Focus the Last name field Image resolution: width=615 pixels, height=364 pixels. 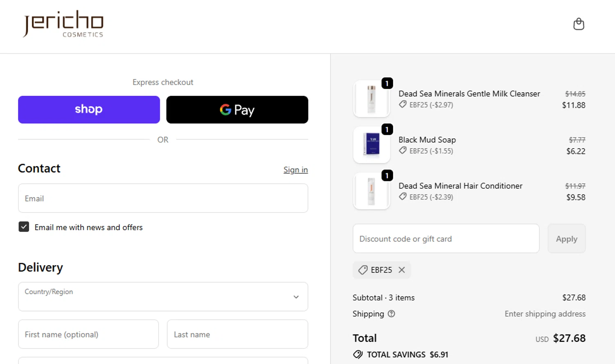(x=237, y=334)
